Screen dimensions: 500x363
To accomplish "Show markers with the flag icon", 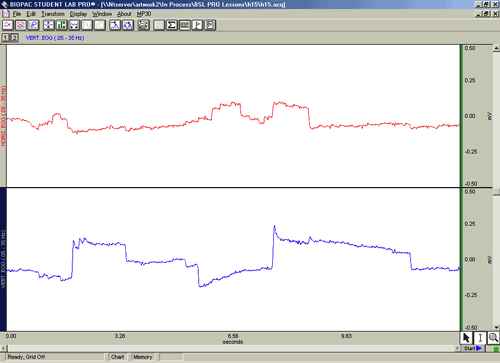I will (197, 25).
